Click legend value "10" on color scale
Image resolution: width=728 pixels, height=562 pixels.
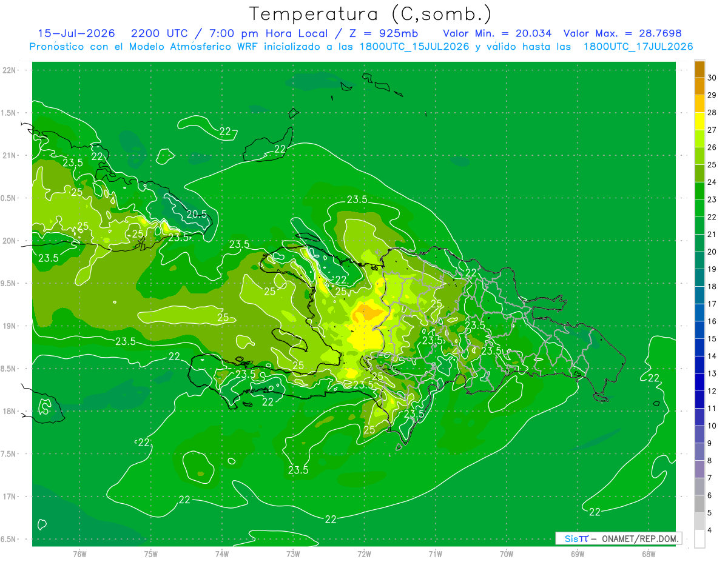712,426
